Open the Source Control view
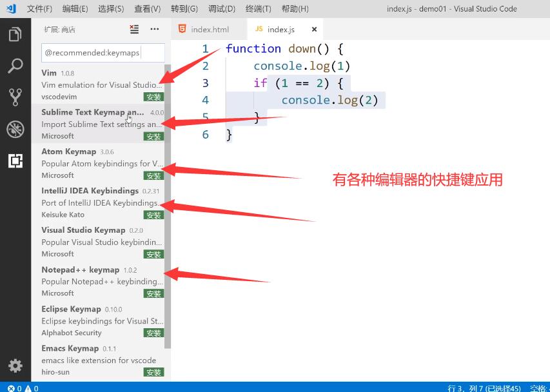 pos(15,97)
